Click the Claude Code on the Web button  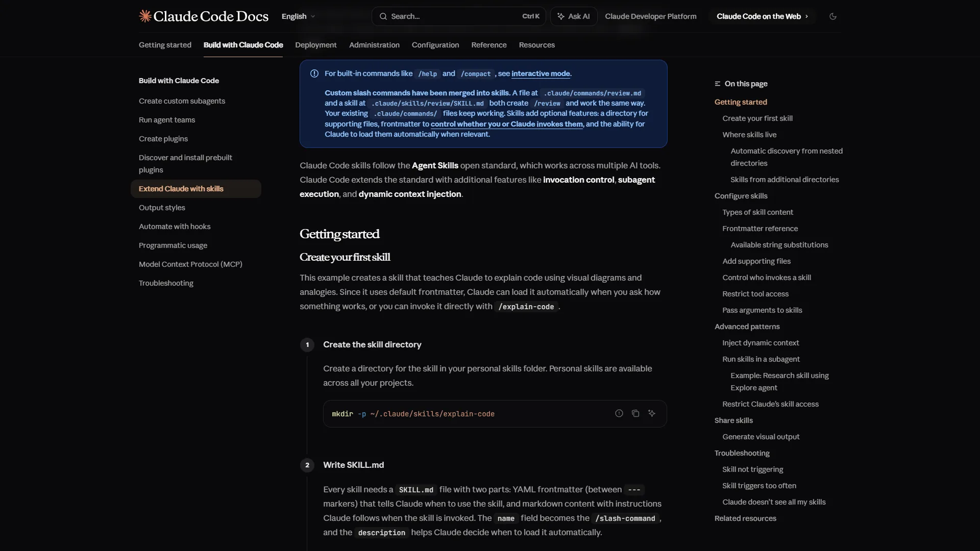tap(762, 16)
